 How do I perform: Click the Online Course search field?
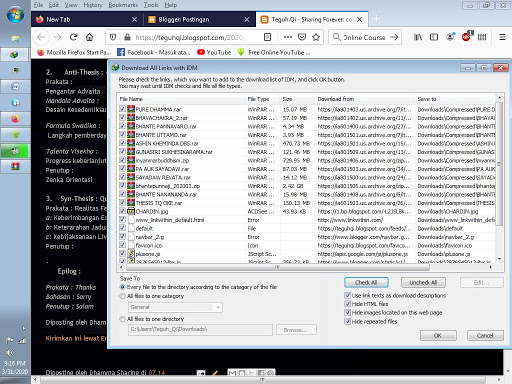click(x=364, y=37)
